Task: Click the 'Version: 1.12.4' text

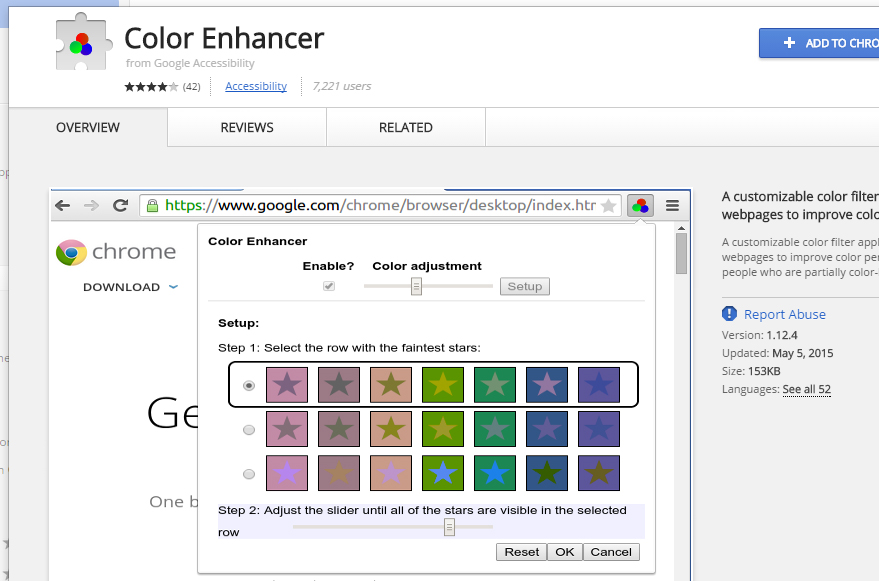Action: click(760, 335)
